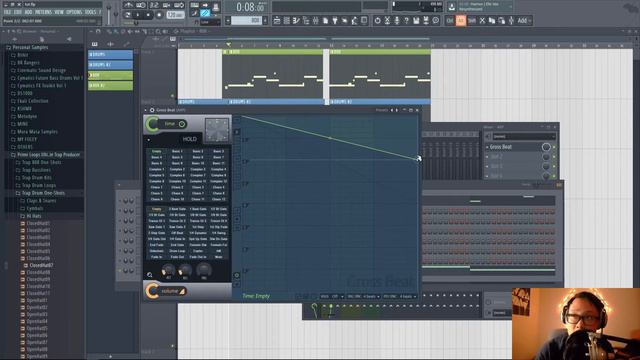This screenshot has width=640, height=360.
Task: Open the ADD menu
Action: point(28,12)
